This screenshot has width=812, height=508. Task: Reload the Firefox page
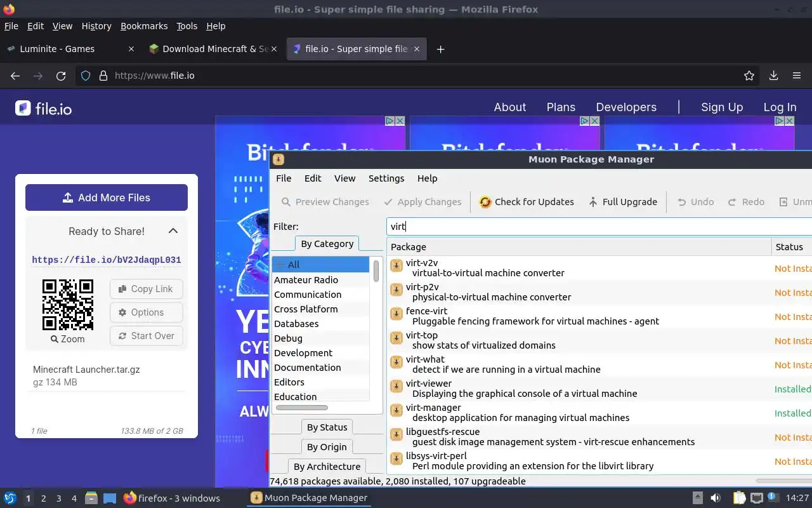[61, 76]
